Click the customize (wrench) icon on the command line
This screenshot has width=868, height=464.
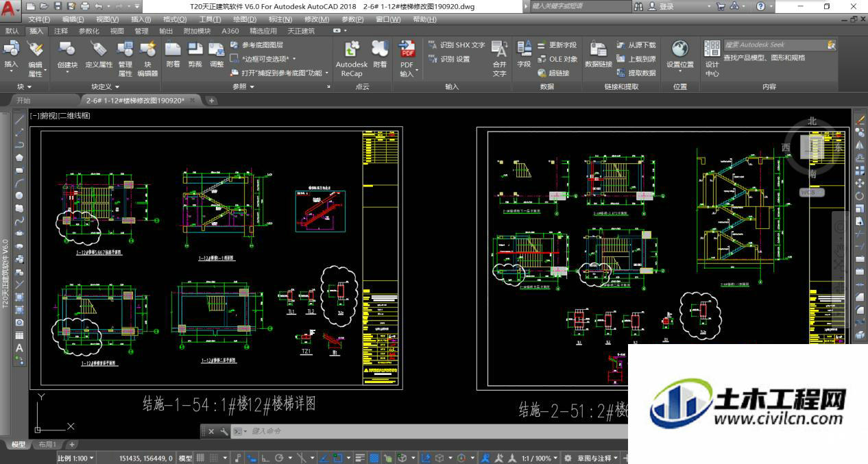click(x=224, y=431)
